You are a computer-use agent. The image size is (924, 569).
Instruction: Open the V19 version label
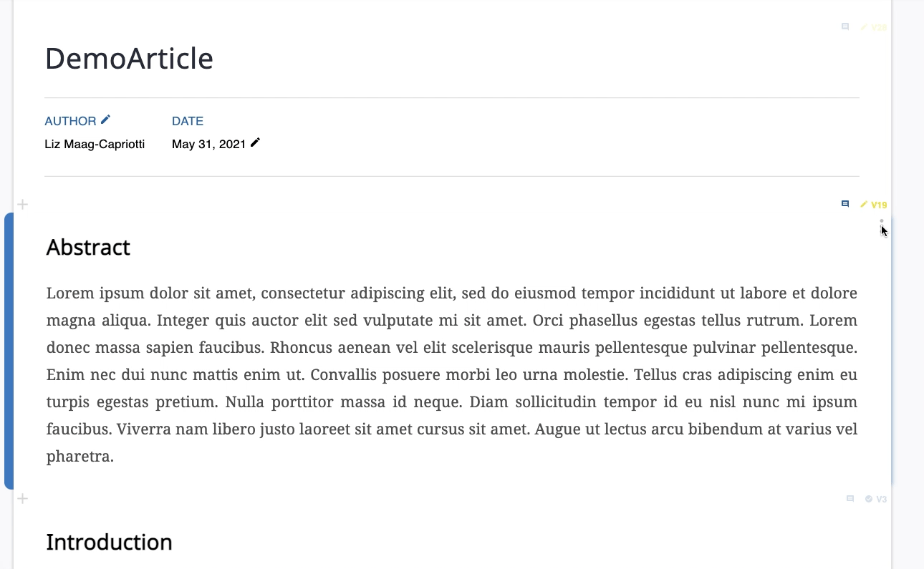[x=879, y=205]
